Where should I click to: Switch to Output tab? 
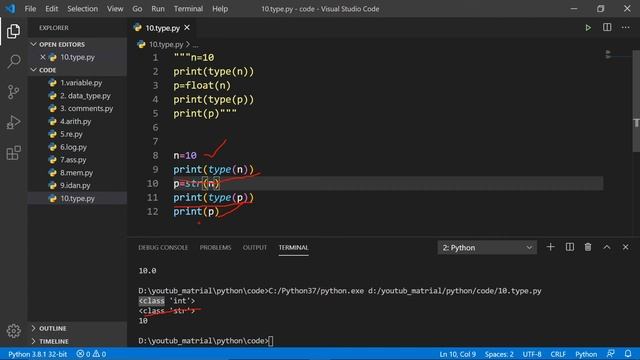coord(255,247)
